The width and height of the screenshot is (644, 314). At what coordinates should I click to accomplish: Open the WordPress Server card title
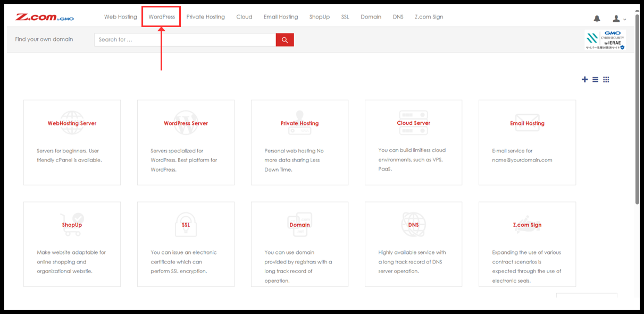tap(186, 123)
